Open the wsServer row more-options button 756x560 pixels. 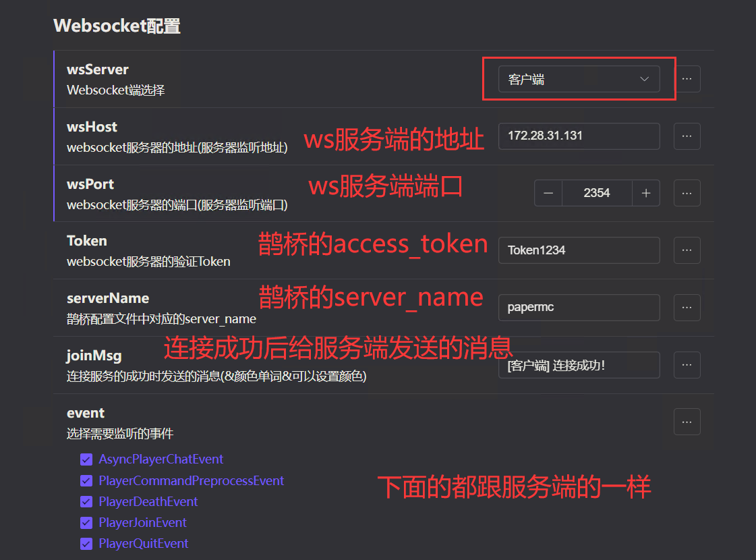point(687,79)
